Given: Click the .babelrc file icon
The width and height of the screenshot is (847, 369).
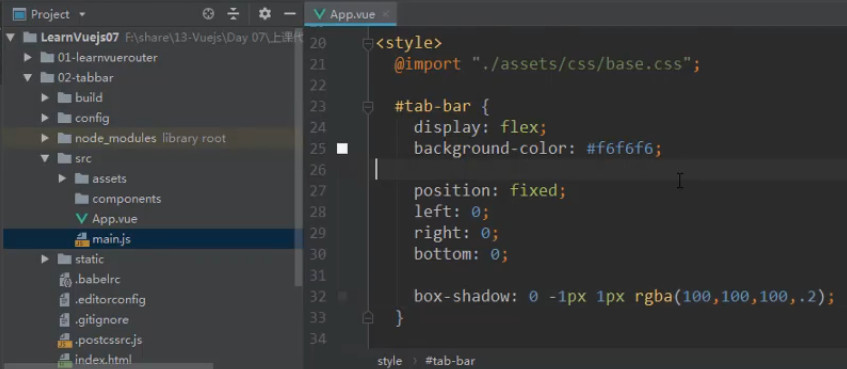Looking at the screenshot, I should (x=64, y=280).
